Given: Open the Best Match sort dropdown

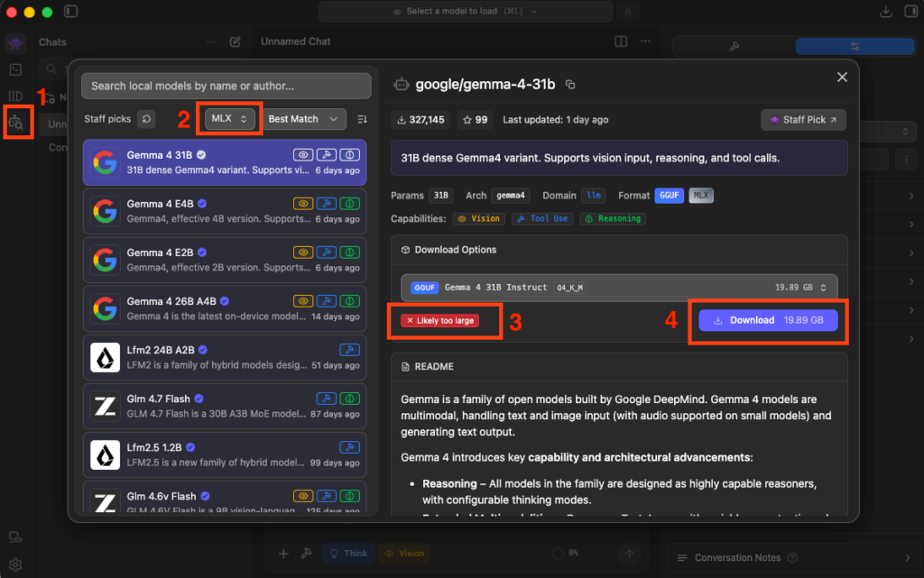Looking at the screenshot, I should click(x=303, y=119).
